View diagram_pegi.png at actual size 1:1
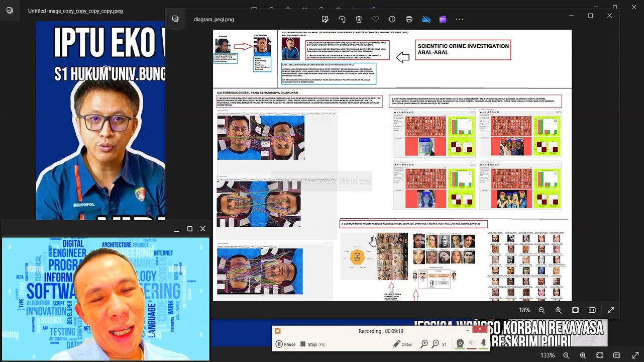The height and width of the screenshot is (362, 644). click(592, 310)
